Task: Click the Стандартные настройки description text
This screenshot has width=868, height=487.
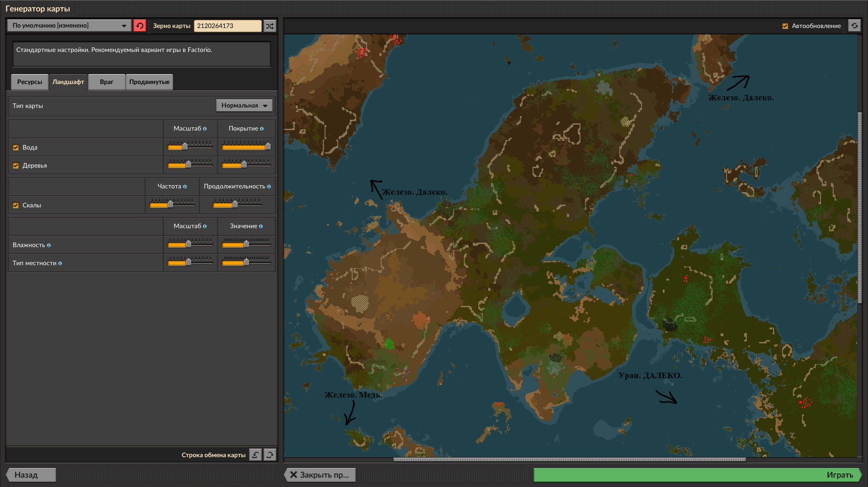Action: coord(114,50)
